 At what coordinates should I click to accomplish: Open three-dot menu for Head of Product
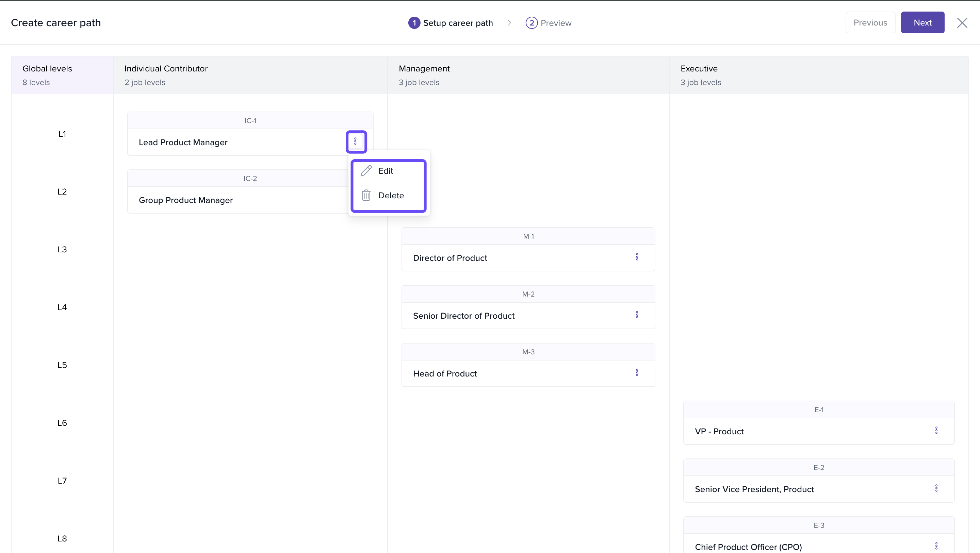coord(637,373)
